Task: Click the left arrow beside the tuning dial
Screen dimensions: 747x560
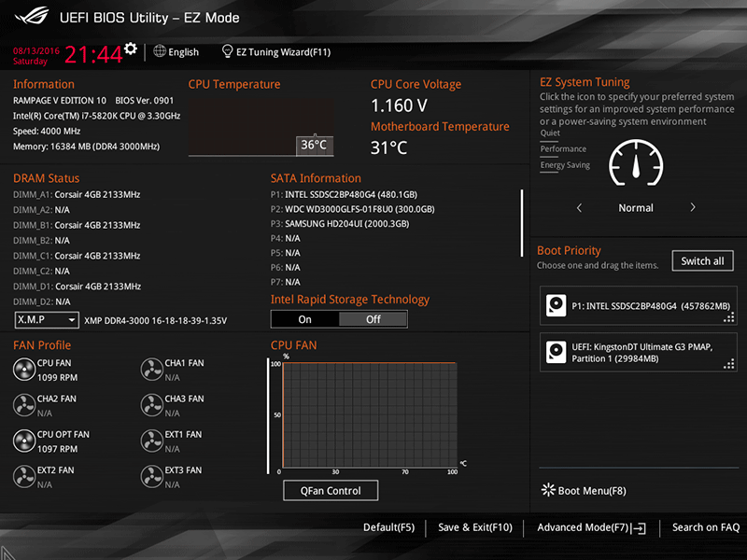Action: (x=578, y=207)
